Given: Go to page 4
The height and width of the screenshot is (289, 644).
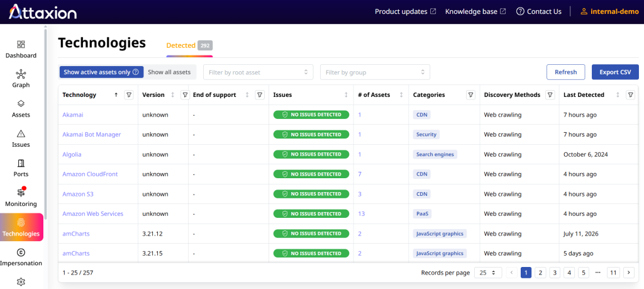Looking at the screenshot, I should click(569, 273).
